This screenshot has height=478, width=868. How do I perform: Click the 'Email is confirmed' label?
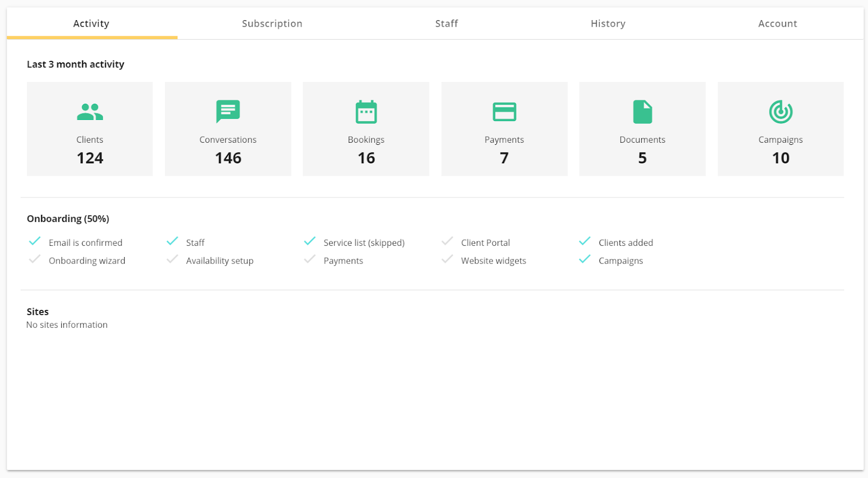[x=86, y=243]
